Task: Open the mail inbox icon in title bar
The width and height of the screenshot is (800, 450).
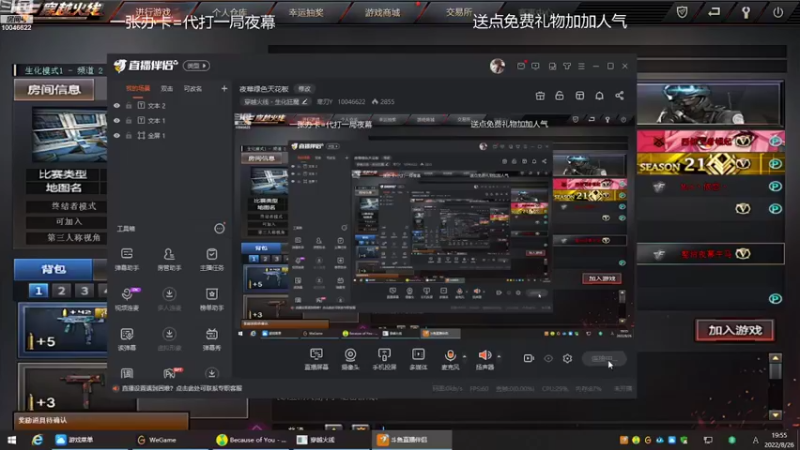Action: click(x=521, y=66)
